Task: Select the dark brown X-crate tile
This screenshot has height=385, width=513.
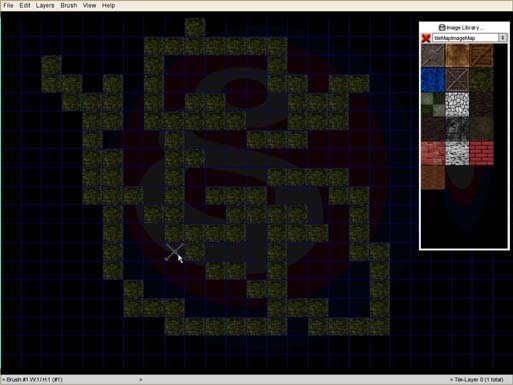Action: [457, 80]
